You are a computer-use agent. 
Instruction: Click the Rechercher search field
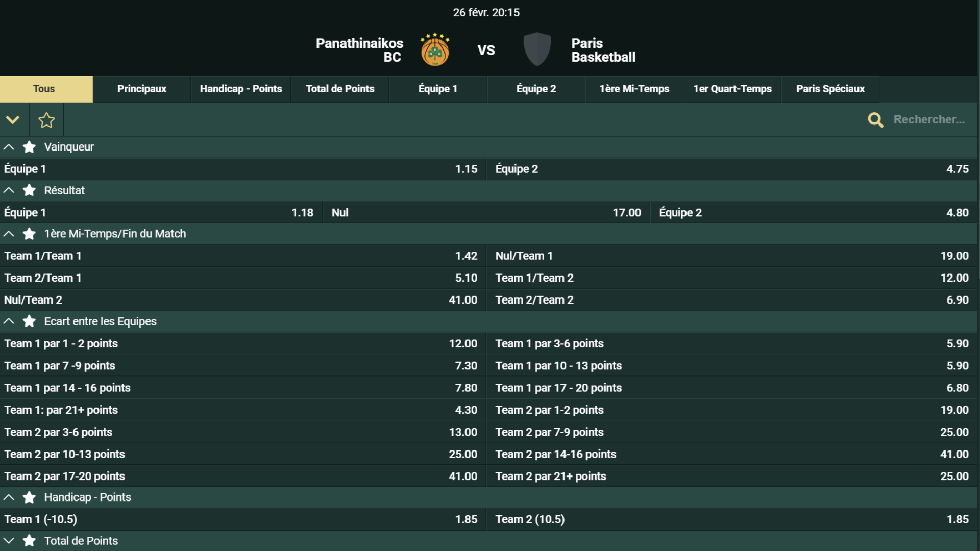point(929,120)
